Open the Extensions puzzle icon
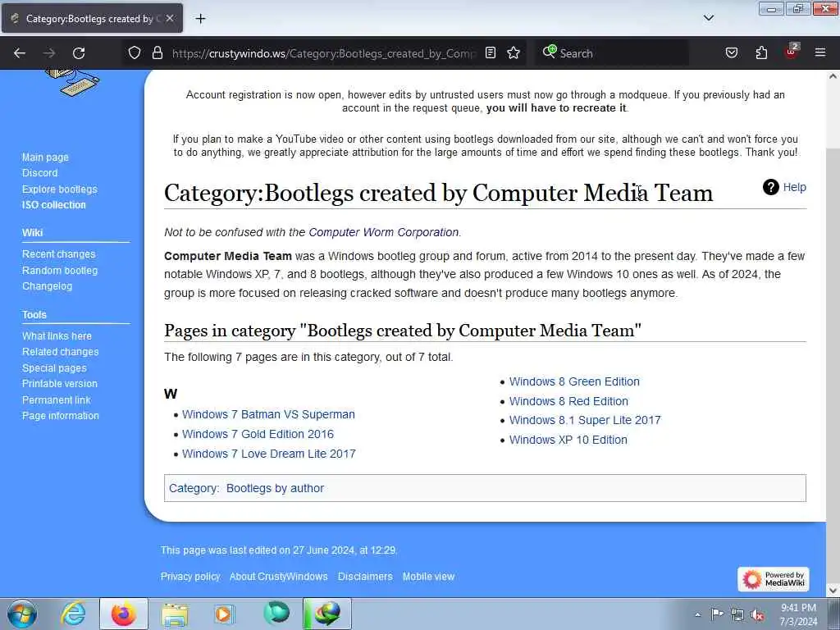This screenshot has height=630, width=840. tap(761, 52)
